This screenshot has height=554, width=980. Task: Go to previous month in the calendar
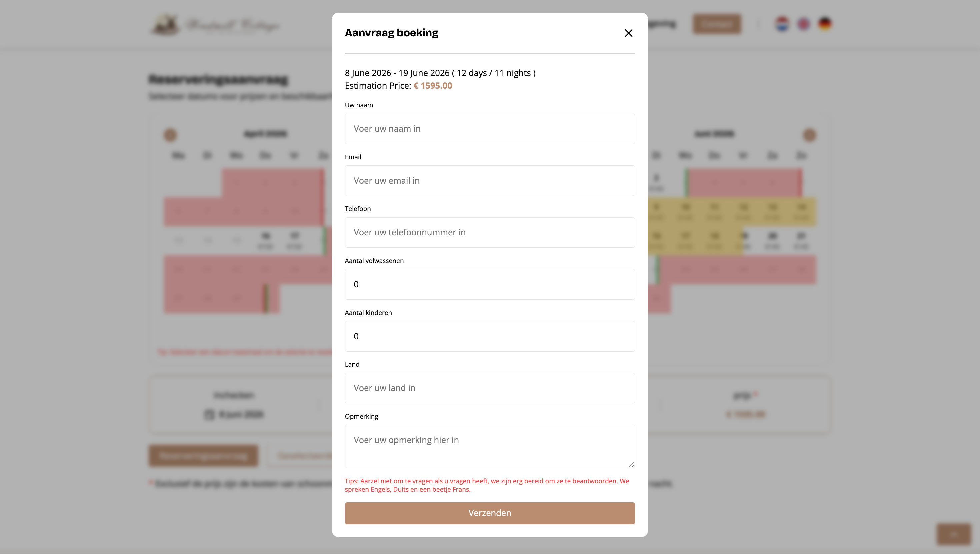point(170,135)
